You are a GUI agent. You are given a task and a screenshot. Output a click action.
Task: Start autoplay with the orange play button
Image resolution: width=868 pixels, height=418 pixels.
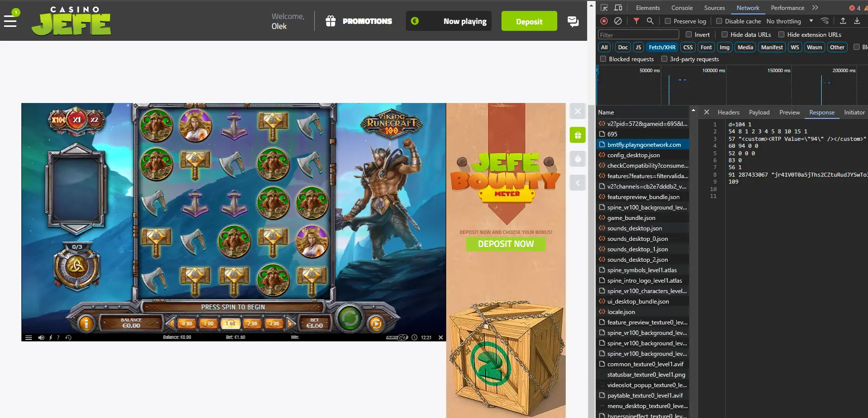tap(376, 324)
